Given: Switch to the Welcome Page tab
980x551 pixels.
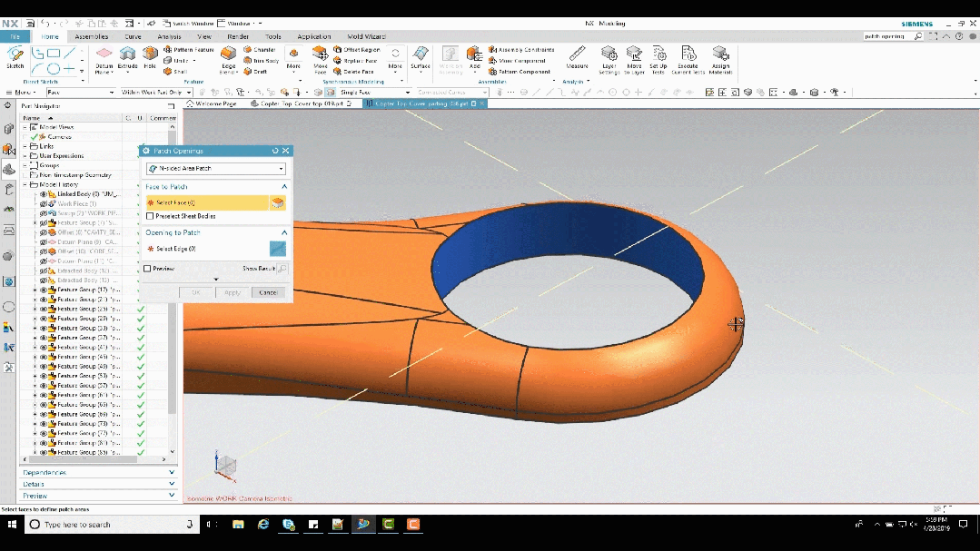Looking at the screenshot, I should coord(212,103).
